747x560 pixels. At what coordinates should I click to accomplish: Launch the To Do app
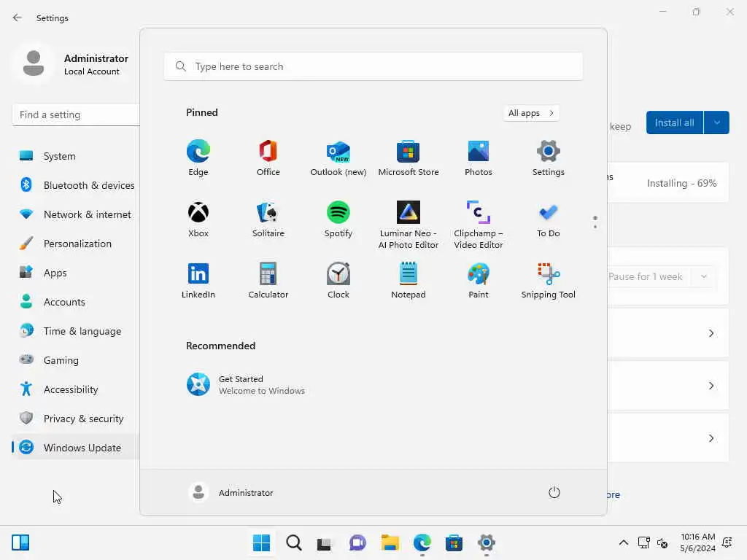[549, 219]
